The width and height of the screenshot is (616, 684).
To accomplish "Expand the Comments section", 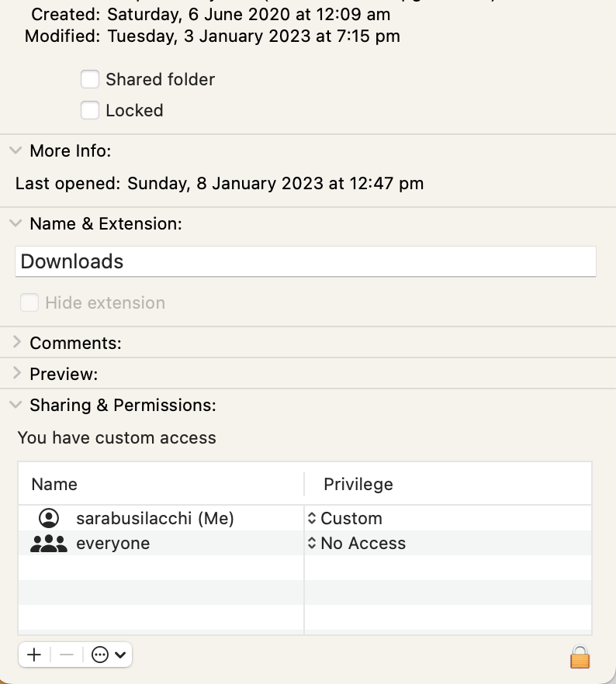I will tap(16, 342).
